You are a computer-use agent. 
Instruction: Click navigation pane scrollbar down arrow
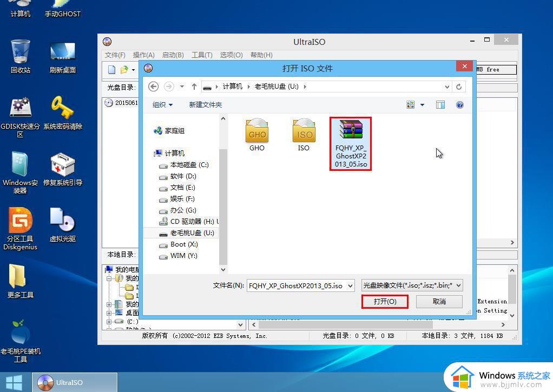tap(223, 270)
